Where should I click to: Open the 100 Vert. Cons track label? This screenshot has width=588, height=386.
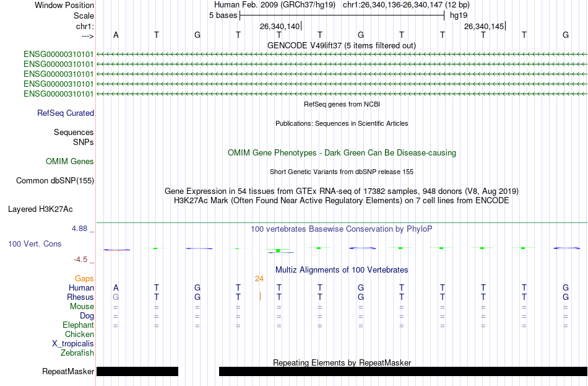[x=35, y=243]
